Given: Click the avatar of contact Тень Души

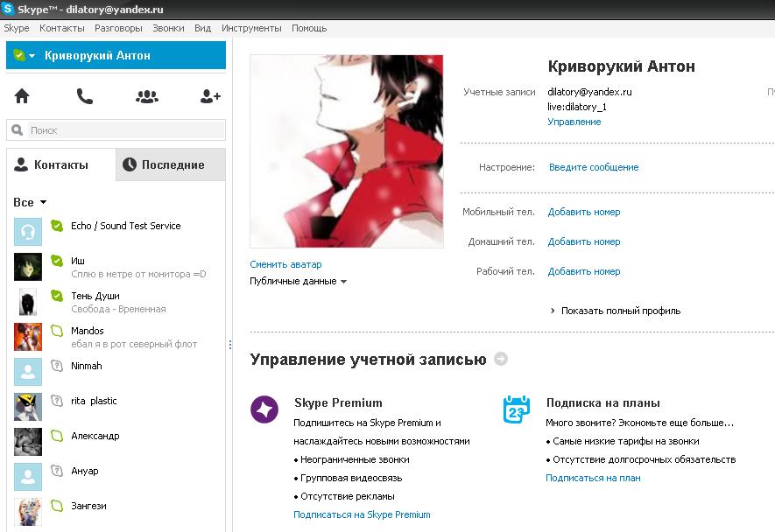Looking at the screenshot, I should (28, 302).
